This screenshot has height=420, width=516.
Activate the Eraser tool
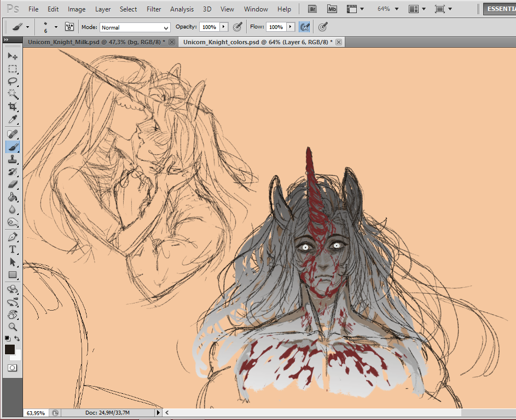click(13, 184)
